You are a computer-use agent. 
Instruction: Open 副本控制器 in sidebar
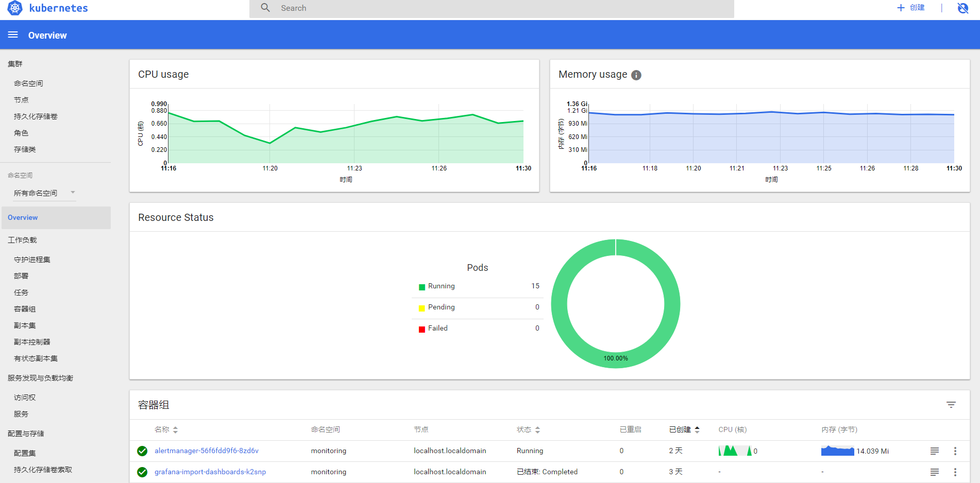point(32,342)
